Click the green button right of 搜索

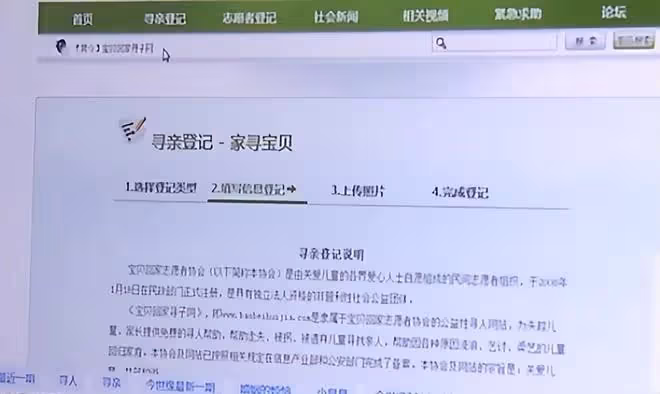pyautogui.click(x=634, y=40)
